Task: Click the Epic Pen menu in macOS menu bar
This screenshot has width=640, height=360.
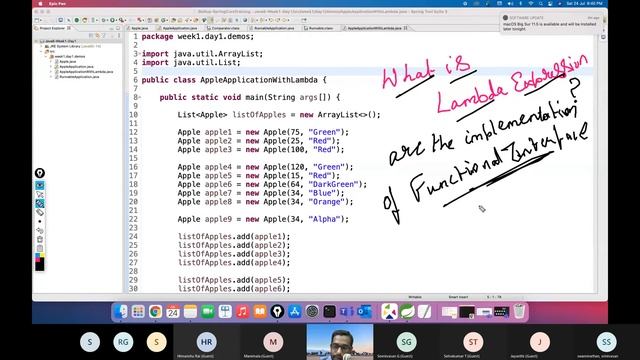Action: [x=57, y=3]
